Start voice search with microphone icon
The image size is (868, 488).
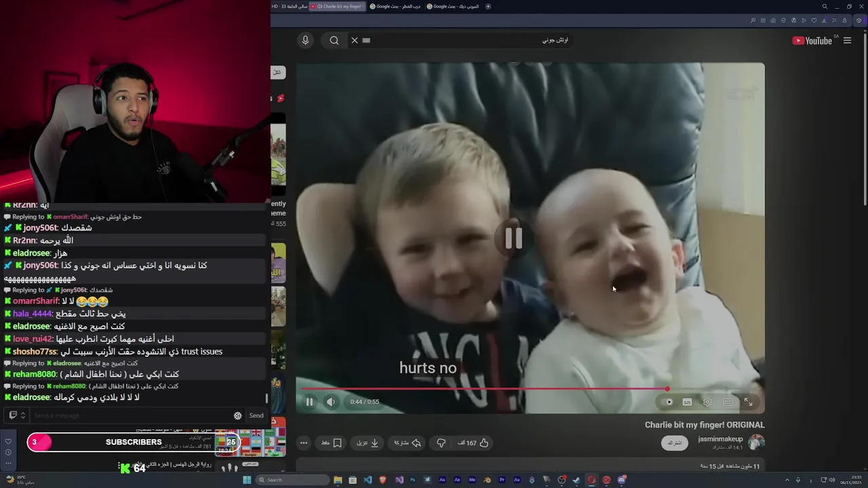click(x=305, y=41)
